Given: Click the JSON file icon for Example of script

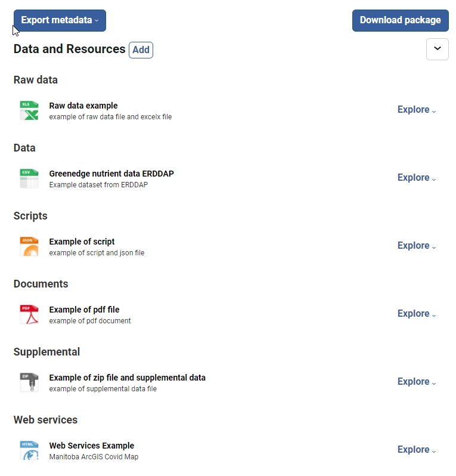Looking at the screenshot, I should (29, 247).
